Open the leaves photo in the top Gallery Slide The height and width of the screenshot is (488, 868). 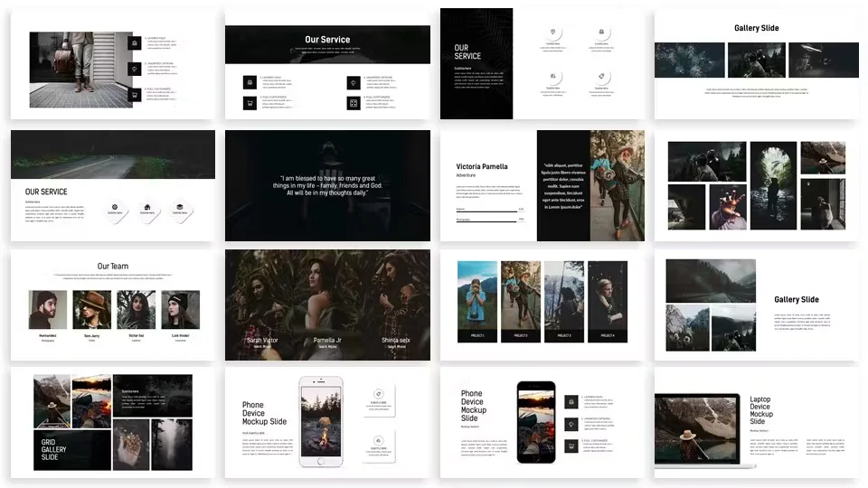tap(689, 60)
